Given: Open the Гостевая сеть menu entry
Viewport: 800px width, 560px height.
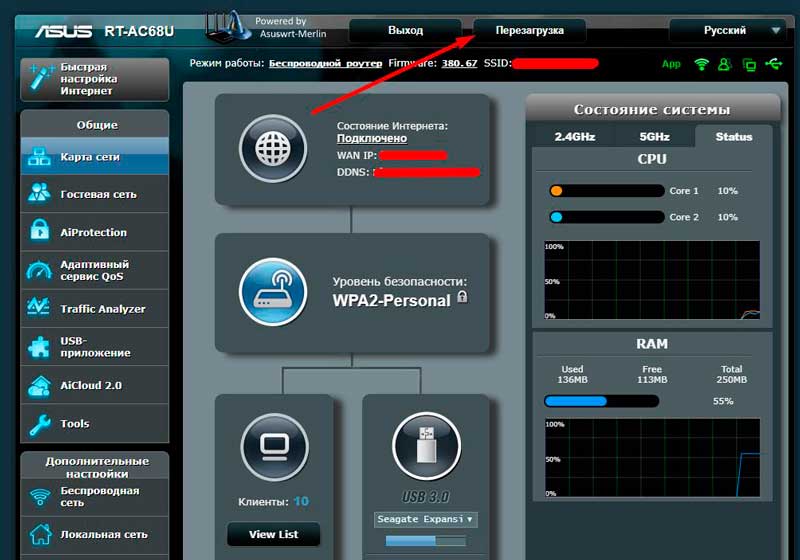Looking at the screenshot, I should (95, 194).
